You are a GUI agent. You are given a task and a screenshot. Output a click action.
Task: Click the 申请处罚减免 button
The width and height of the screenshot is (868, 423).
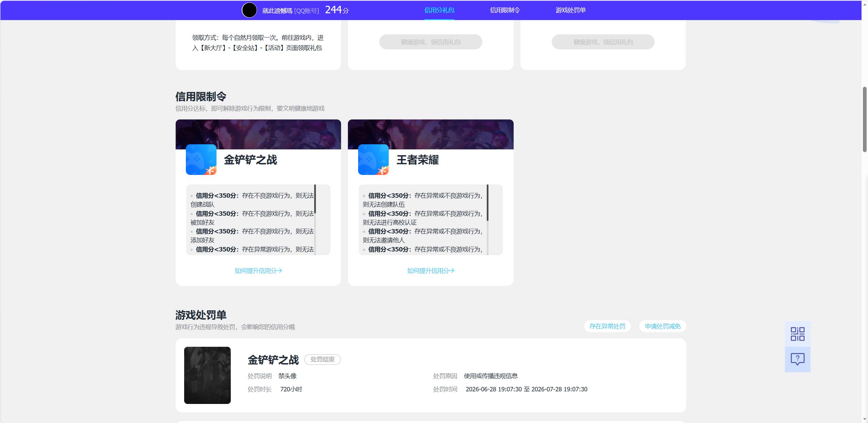tap(663, 326)
